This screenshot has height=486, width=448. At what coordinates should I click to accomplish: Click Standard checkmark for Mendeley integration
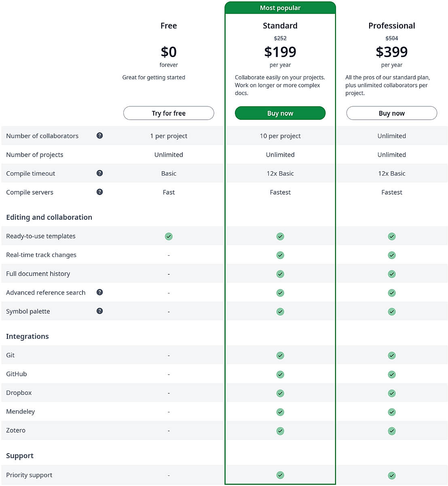pos(280,412)
